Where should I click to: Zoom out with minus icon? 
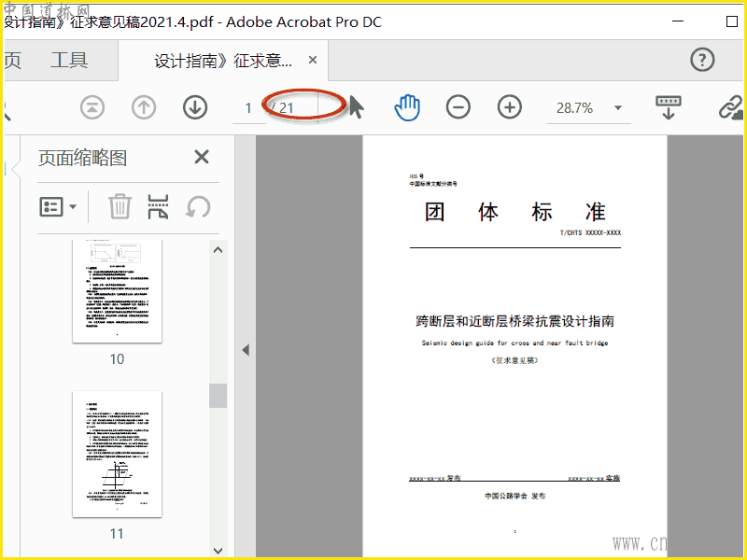[x=458, y=107]
